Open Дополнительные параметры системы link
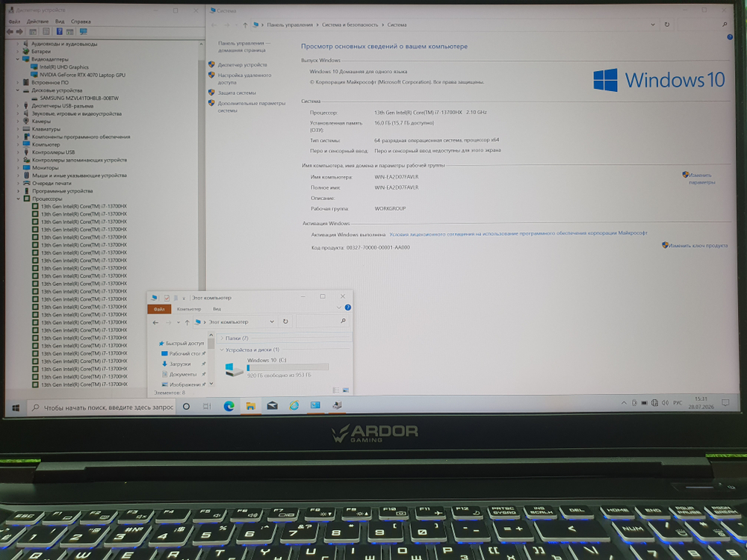747x560 pixels. [x=252, y=107]
